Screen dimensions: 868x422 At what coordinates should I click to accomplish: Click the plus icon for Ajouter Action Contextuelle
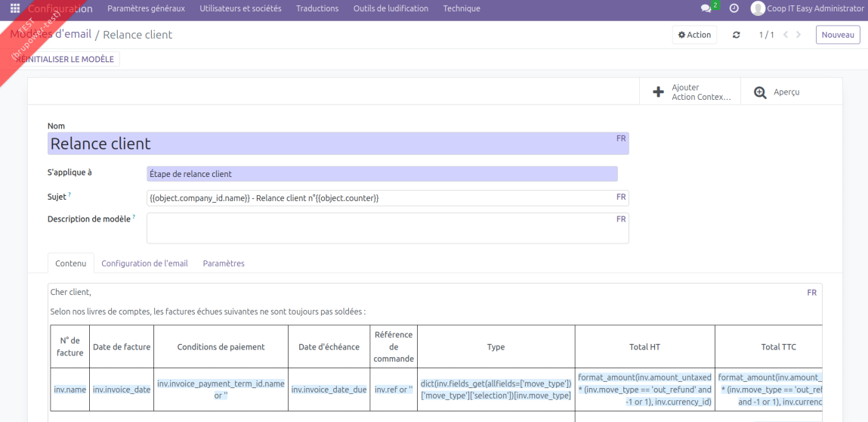[x=658, y=92]
